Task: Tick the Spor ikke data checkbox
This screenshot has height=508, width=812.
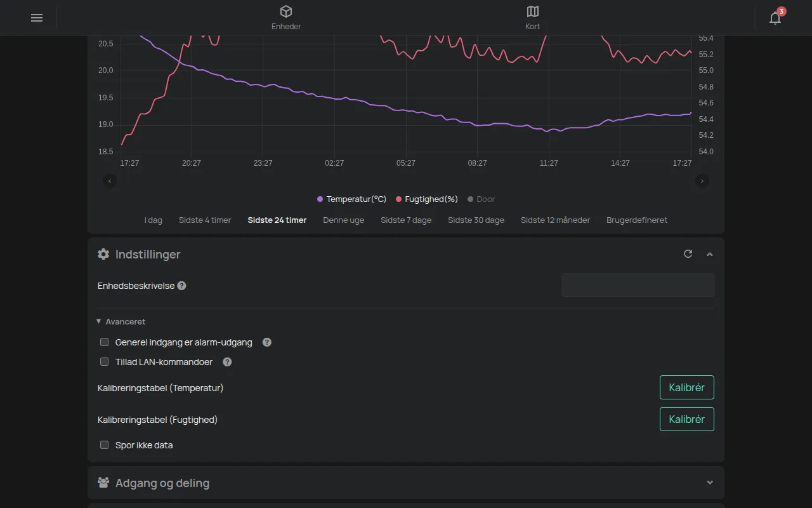Action: pos(105,445)
